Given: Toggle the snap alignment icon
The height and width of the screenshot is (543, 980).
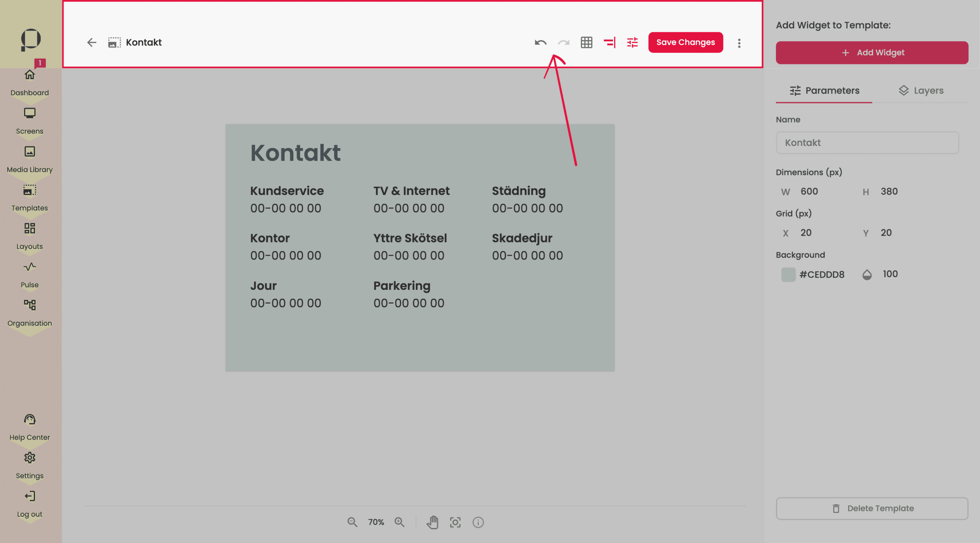Looking at the screenshot, I should (609, 43).
